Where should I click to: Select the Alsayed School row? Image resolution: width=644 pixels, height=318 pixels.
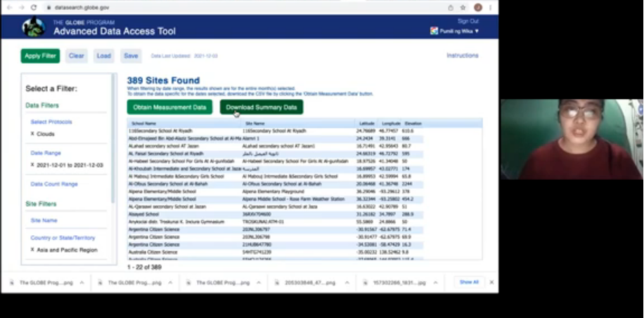click(275, 214)
